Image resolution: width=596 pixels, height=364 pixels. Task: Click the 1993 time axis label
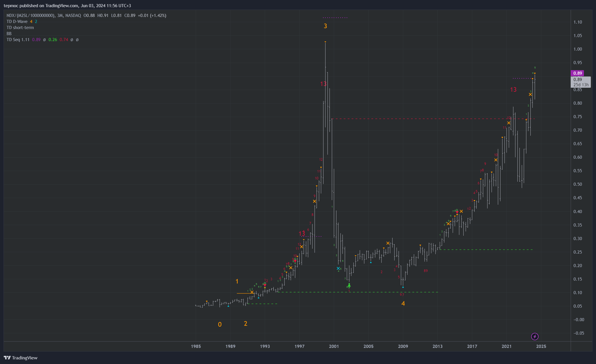pyautogui.click(x=265, y=346)
